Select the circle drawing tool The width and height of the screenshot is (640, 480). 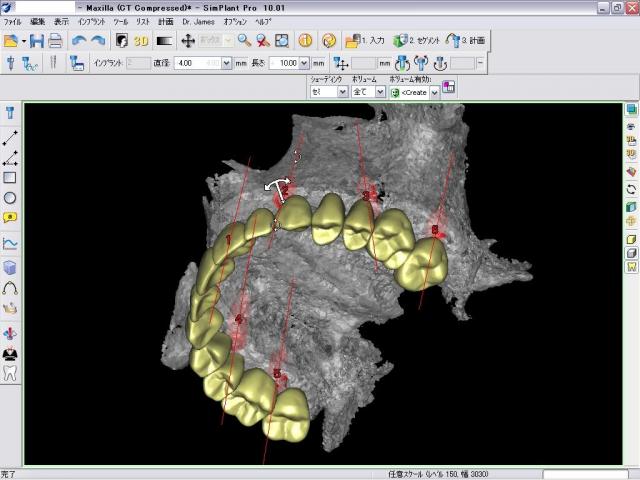[x=11, y=198]
